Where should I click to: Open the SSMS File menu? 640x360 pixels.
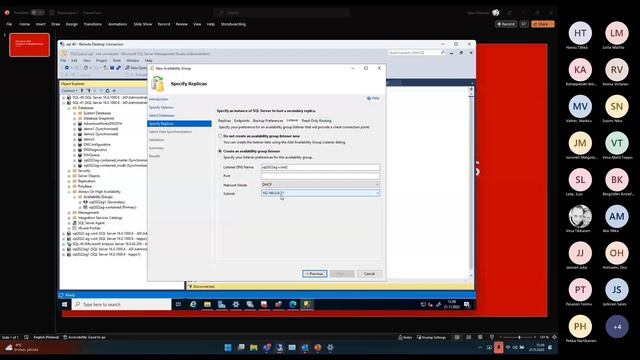click(63, 60)
